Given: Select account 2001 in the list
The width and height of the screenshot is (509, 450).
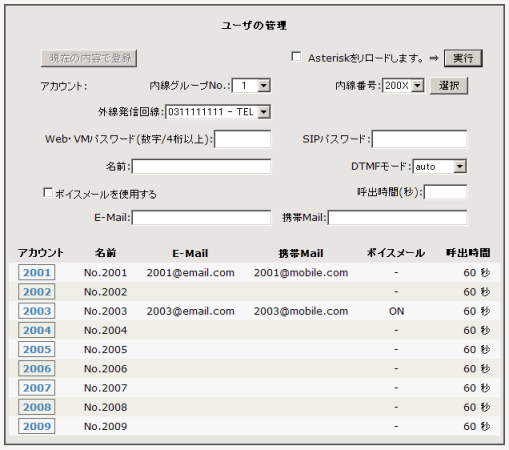Looking at the screenshot, I should point(37,273).
